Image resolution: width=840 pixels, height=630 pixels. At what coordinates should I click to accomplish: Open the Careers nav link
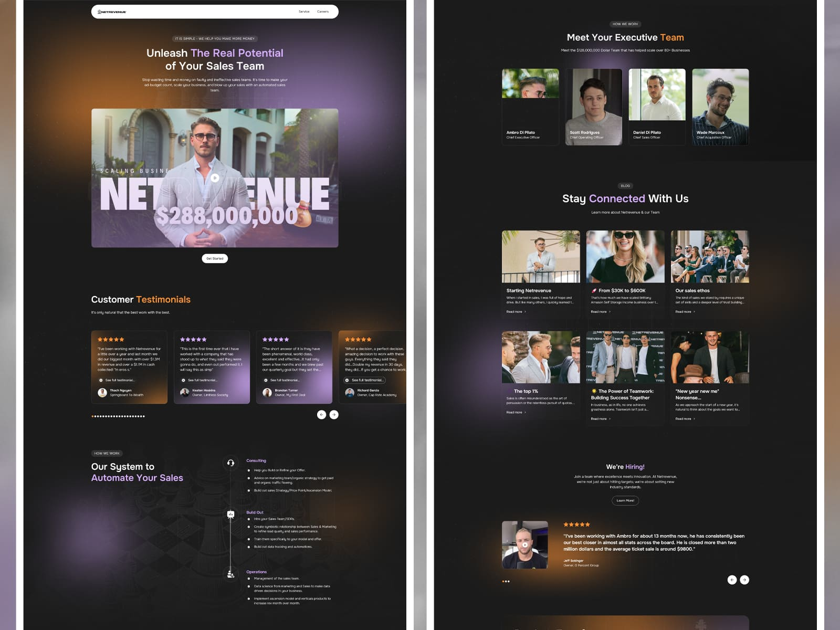[x=323, y=12]
